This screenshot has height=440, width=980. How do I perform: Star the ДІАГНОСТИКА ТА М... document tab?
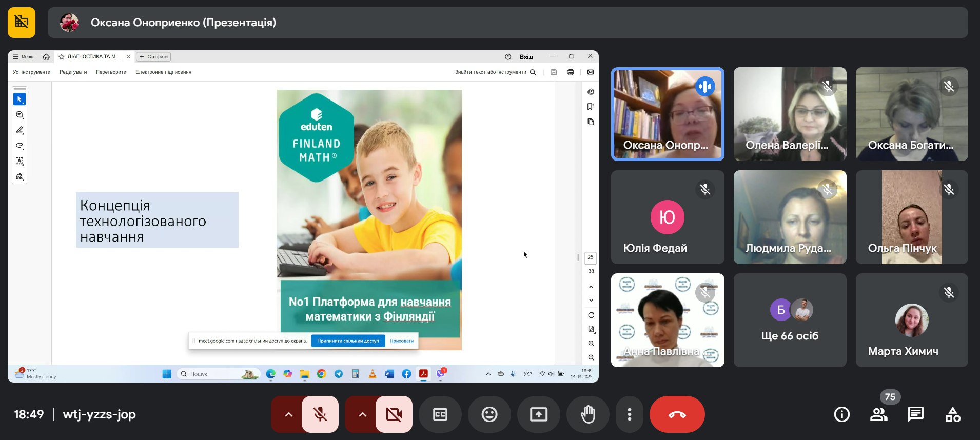(62, 57)
